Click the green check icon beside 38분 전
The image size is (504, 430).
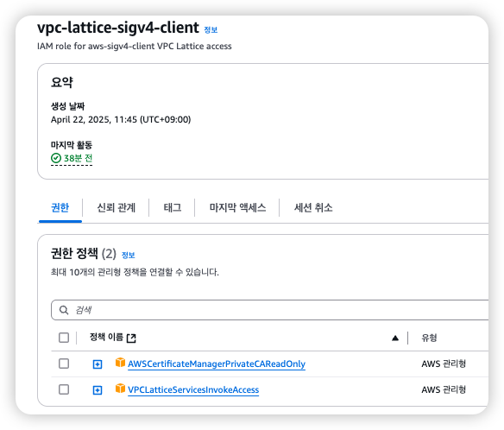pos(56,158)
